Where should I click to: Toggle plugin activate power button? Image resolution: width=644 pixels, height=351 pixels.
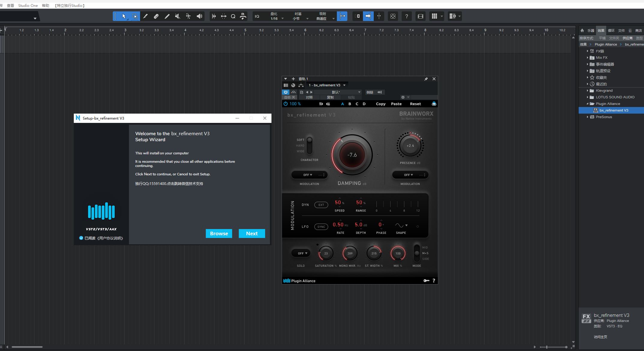(286, 92)
